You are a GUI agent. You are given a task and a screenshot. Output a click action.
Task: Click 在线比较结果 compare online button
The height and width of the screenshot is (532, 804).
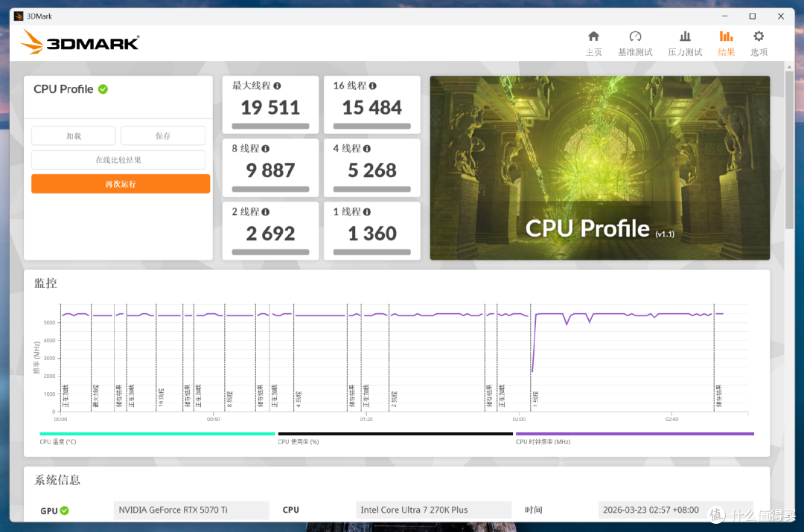(x=118, y=160)
